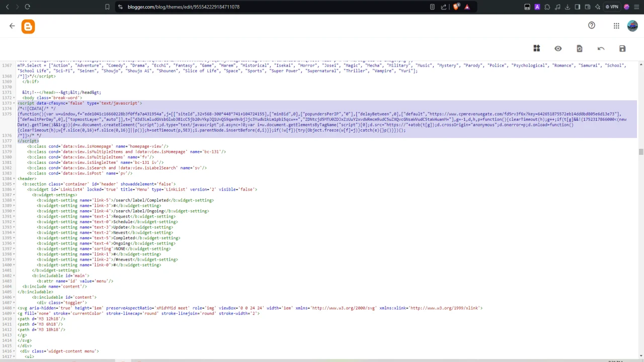Screen dimensions: 644x362
Task: Open the Google account avatar
Action: pos(632,26)
